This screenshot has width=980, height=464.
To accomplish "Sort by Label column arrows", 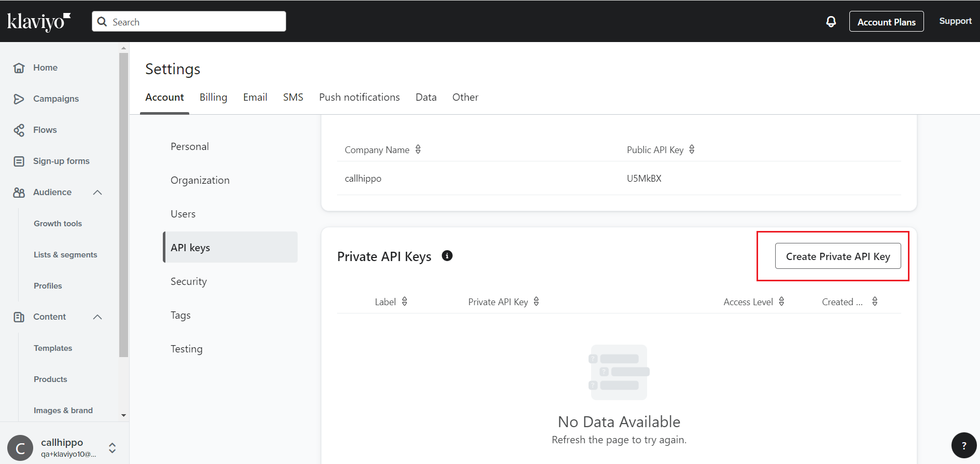I will tap(404, 302).
